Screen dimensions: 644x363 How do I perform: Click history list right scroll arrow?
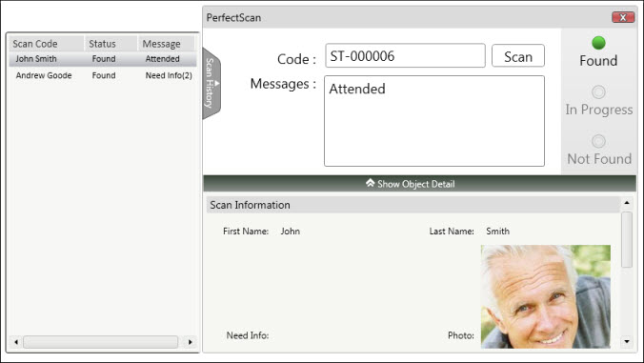coord(190,342)
